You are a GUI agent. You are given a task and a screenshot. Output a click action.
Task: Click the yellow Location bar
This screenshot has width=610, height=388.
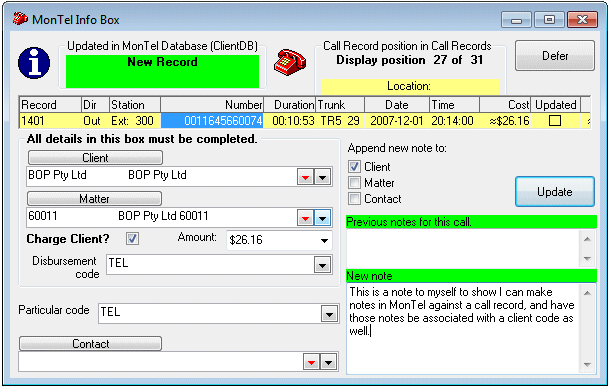(410, 86)
